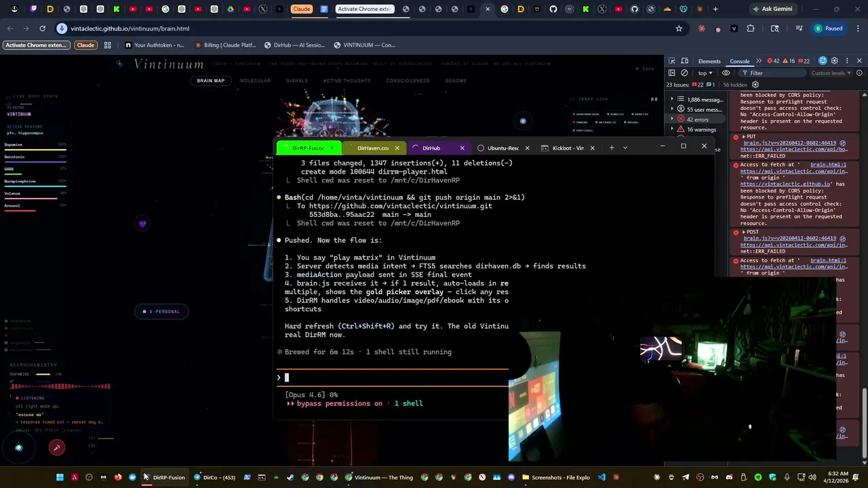Show more DevTools tabs via the double chevron
The image size is (868, 488).
pos(759,61)
